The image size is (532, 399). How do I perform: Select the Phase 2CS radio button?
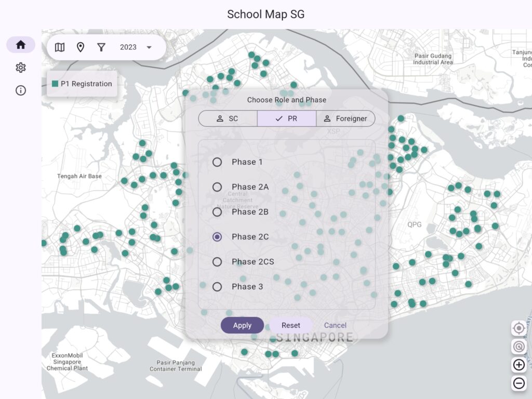tap(217, 262)
